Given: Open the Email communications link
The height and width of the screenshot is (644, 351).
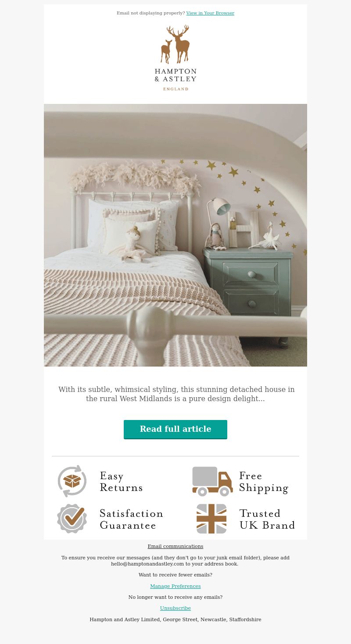Looking at the screenshot, I should pyautogui.click(x=175, y=546).
